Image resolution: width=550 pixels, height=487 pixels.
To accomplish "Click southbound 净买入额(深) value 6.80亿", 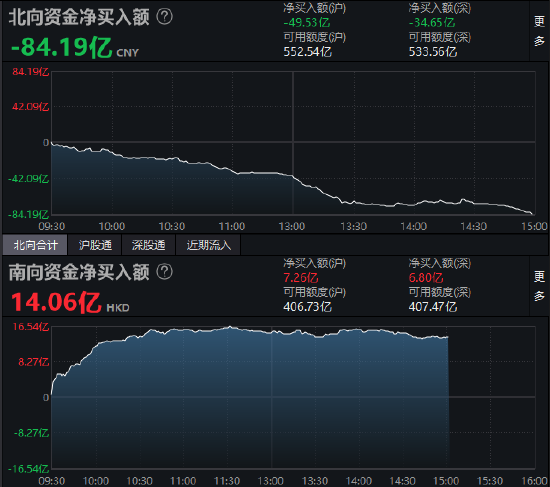I will (426, 278).
